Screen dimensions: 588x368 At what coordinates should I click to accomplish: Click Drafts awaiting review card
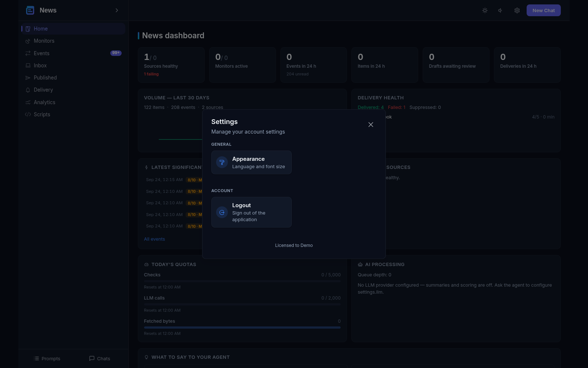[456, 65]
